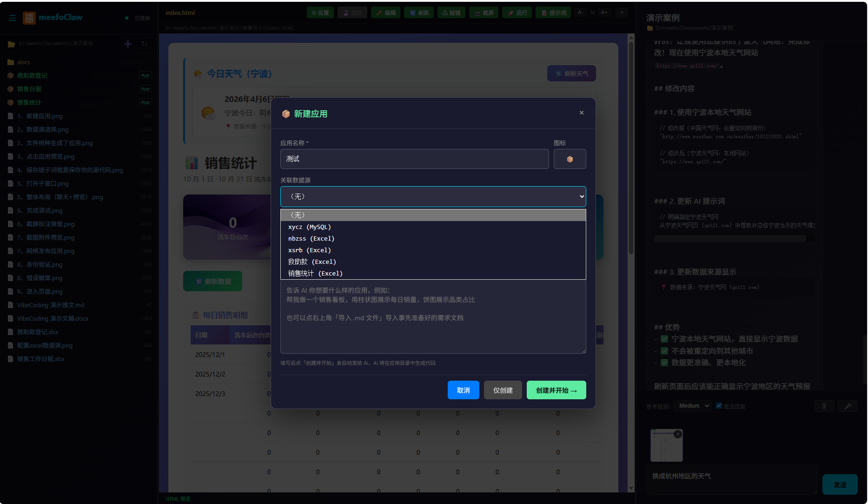Open the 设置 (settings) toolbar icon
Image resolution: width=868 pixels, height=504 pixels.
(x=320, y=13)
